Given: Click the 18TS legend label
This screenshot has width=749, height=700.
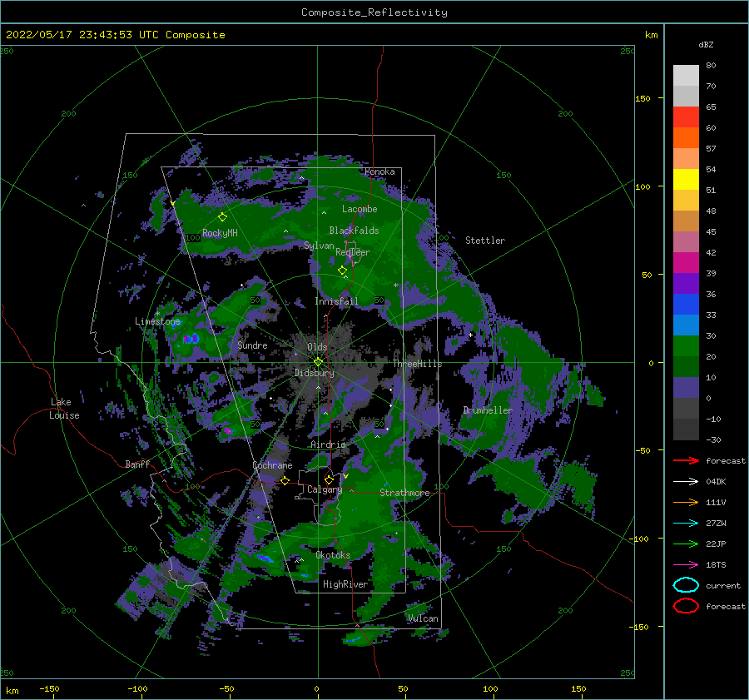Looking at the screenshot, I should [x=716, y=565].
